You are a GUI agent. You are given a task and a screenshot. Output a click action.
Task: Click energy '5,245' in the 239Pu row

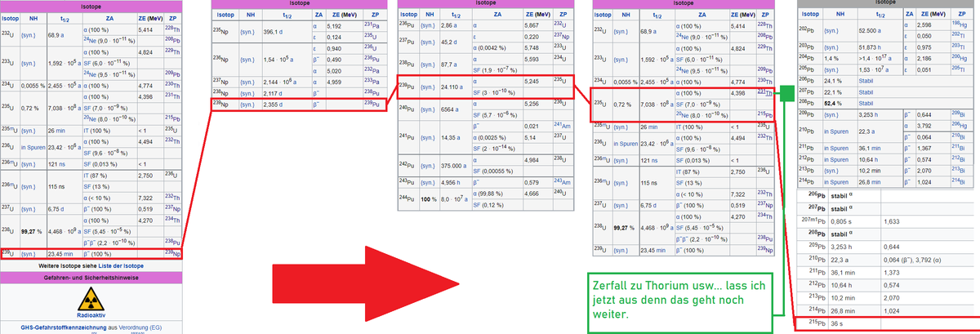pyautogui.click(x=532, y=81)
